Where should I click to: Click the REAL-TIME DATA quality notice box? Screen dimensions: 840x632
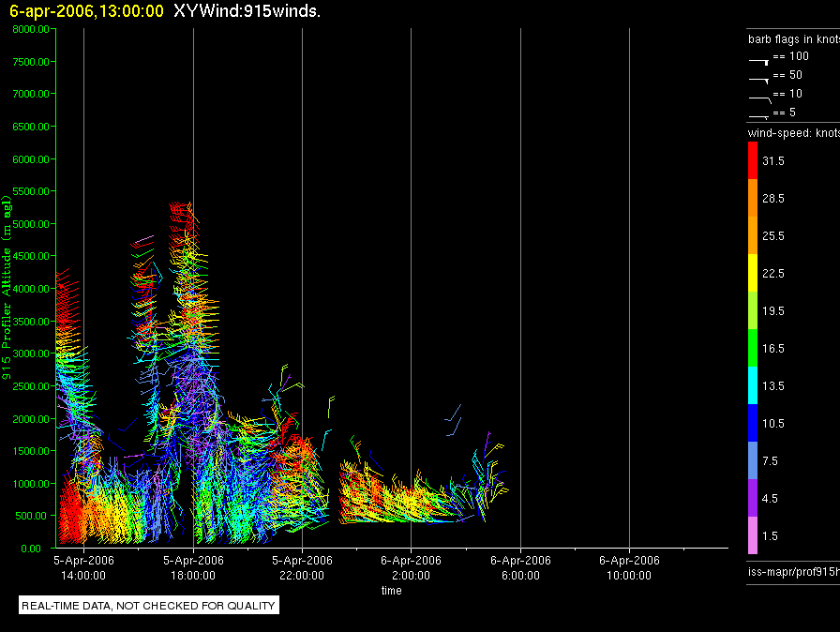pyautogui.click(x=149, y=606)
